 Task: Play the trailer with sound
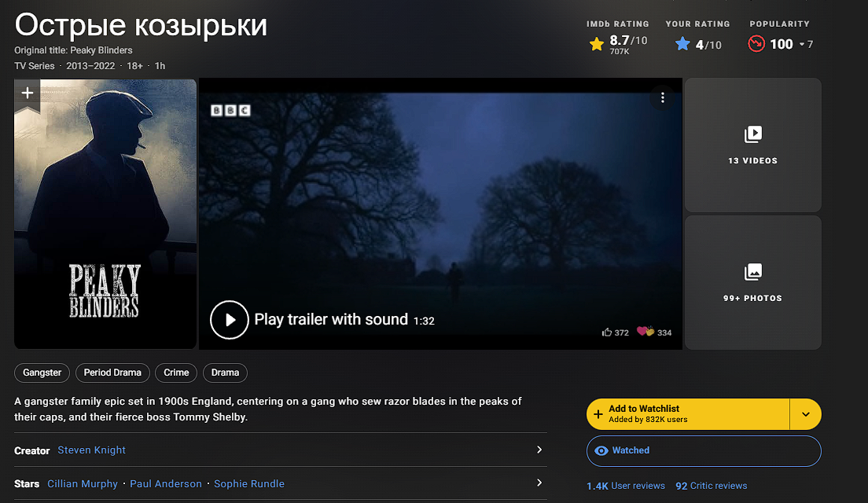click(229, 320)
